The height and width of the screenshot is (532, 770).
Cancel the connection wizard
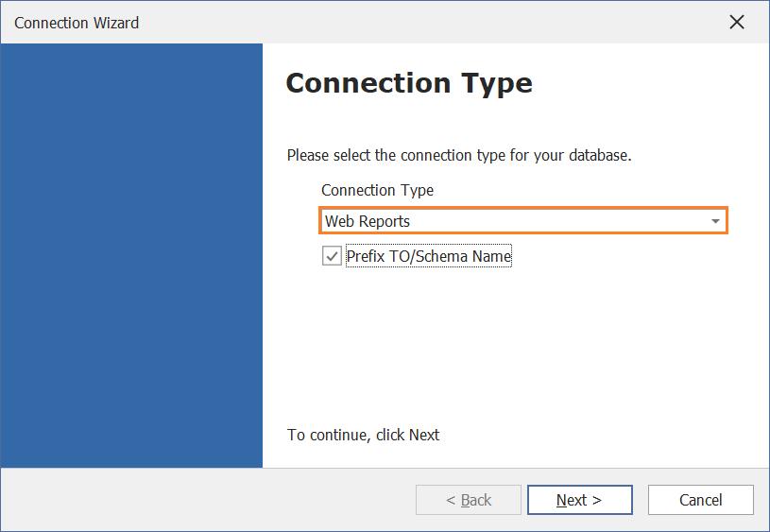point(701,500)
